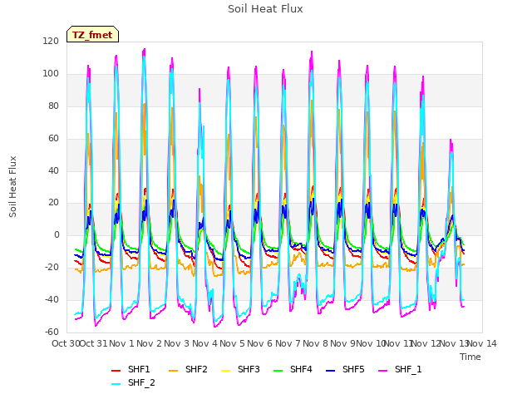532x399 pixels.
Task: Click the Nov 6 x-axis tick label
Action: (259, 343)
